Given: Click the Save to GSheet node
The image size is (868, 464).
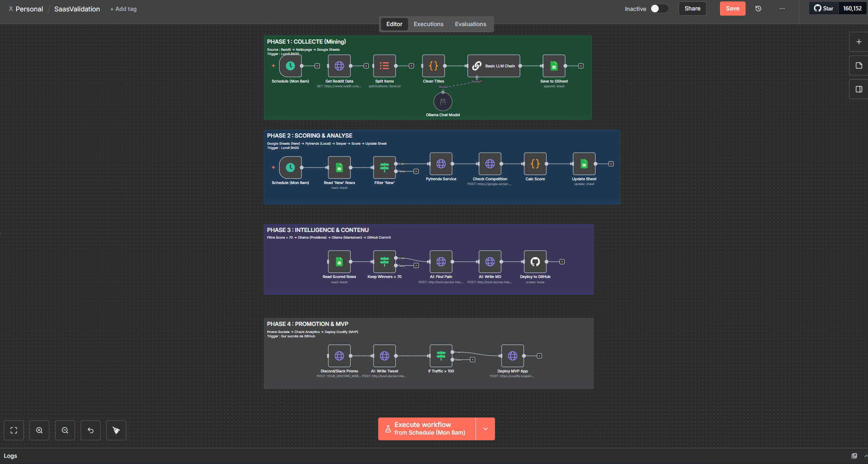Looking at the screenshot, I should point(554,66).
